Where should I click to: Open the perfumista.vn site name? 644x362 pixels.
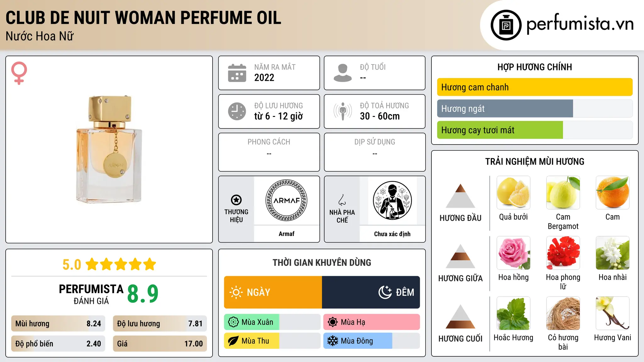(580, 24)
